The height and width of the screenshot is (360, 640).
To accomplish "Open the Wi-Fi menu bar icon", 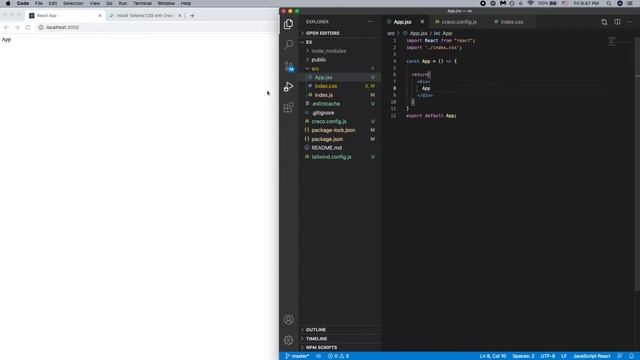I will coord(530,3).
